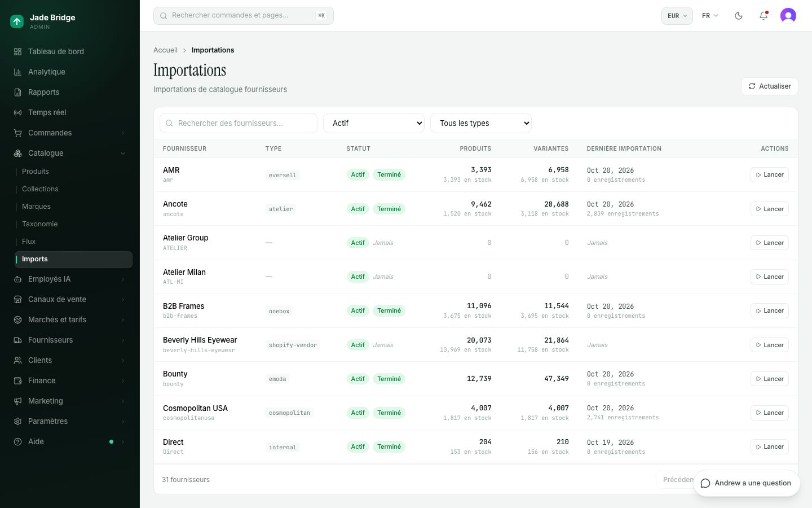
Task: Focus the Rechercher des fournisseurs field
Action: (x=239, y=123)
